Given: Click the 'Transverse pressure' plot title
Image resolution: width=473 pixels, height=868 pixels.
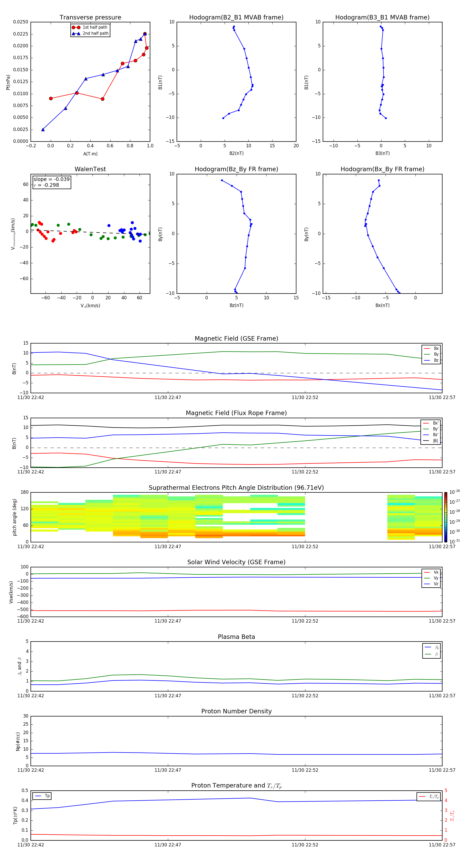Looking at the screenshot, I should pyautogui.click(x=90, y=18).
